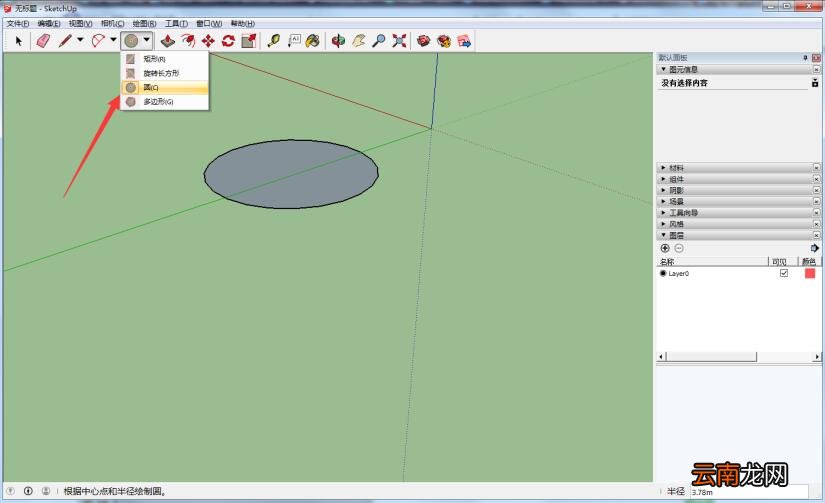Select the Paint Bucket tool
This screenshot has height=503, width=825.
click(313, 41)
